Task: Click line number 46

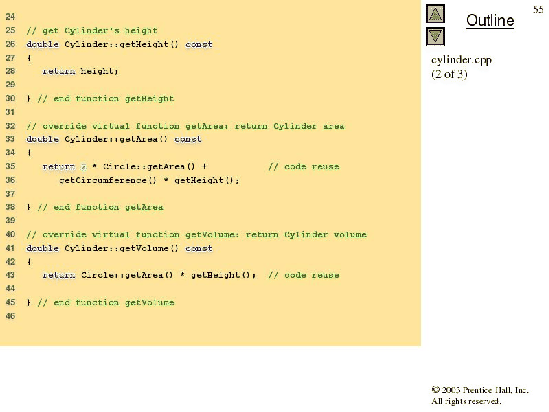Action: coord(10,316)
